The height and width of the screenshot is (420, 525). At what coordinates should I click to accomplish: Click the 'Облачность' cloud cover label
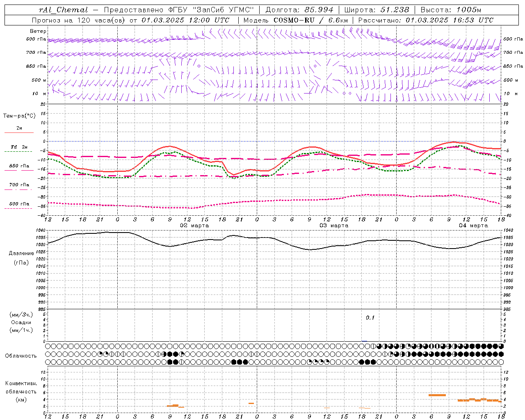point(21,356)
